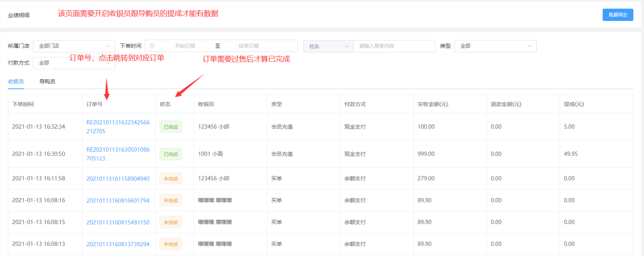Click 未完成 tag for the 279.00 order
644x256 pixels.
click(171, 178)
